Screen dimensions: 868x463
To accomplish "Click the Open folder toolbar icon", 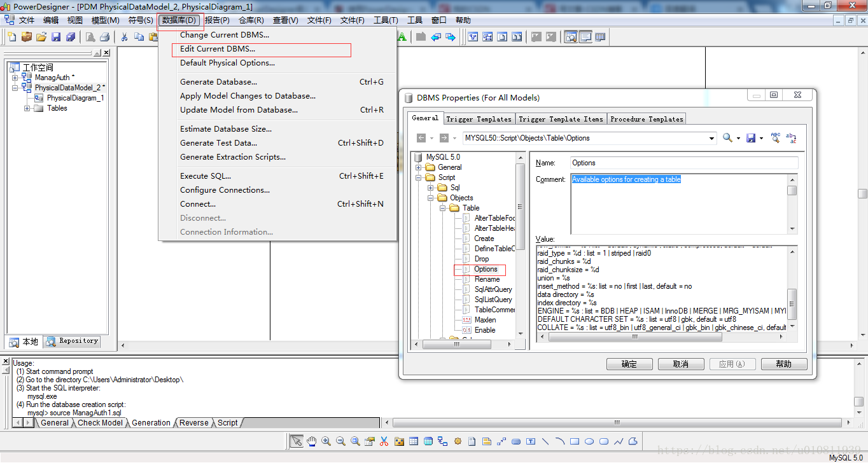I will click(41, 37).
